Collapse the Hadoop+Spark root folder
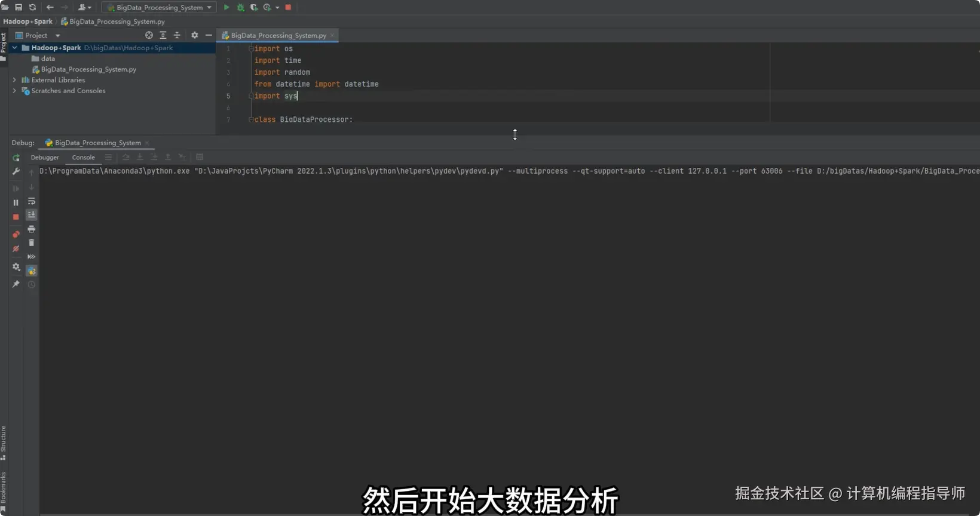 (14, 48)
